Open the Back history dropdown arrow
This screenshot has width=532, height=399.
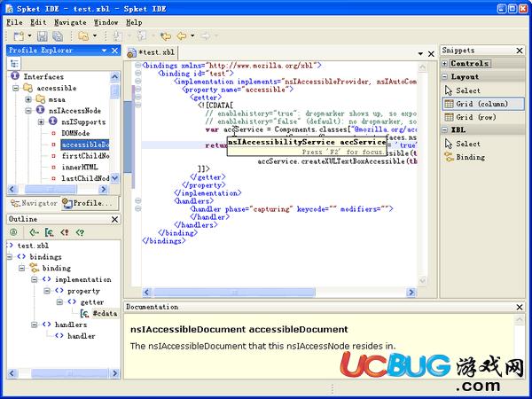pos(192,35)
